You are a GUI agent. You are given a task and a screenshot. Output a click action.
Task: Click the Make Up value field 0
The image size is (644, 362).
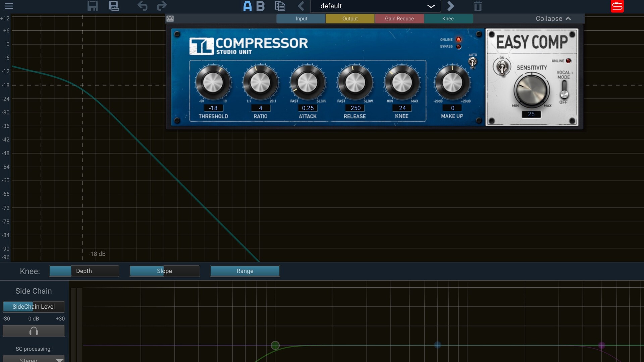point(452,108)
